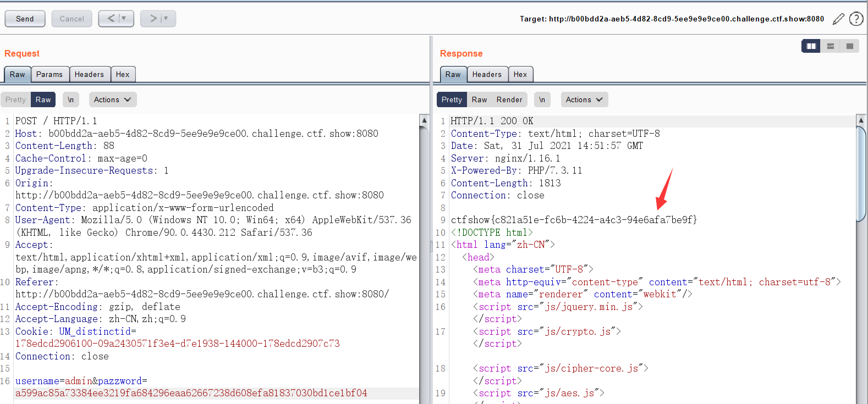The height and width of the screenshot is (404, 868).
Task: Open the Response Hex tab
Action: coord(520,74)
